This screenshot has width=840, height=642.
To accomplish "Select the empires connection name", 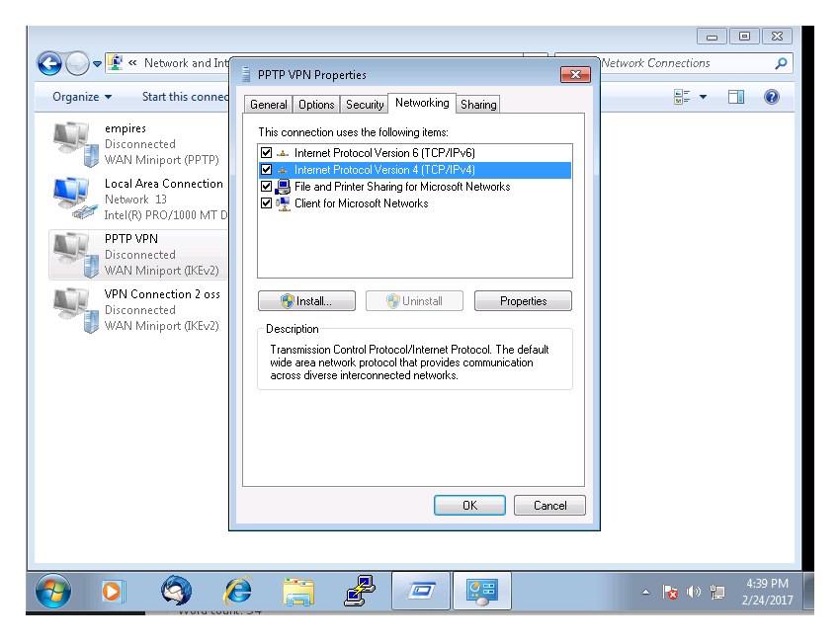I will pyautogui.click(x=126, y=128).
